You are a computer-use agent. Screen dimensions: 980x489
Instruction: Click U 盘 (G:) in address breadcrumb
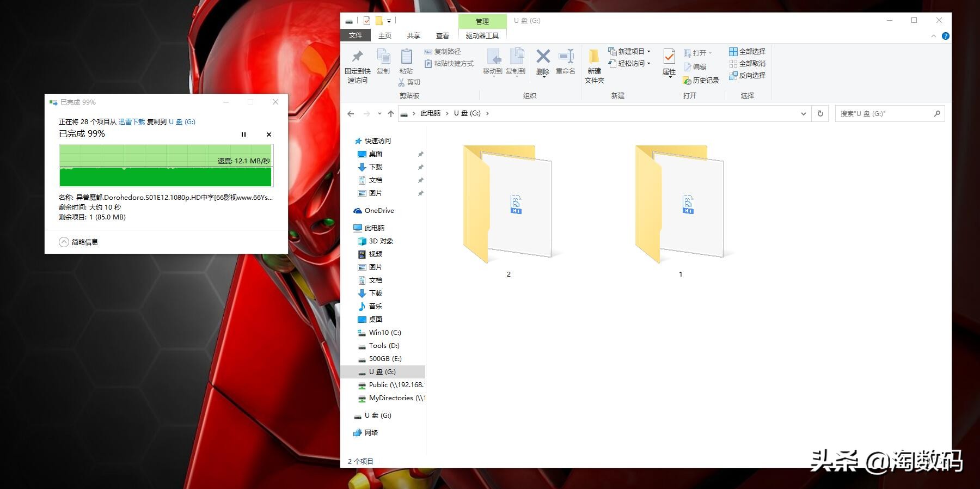[467, 113]
